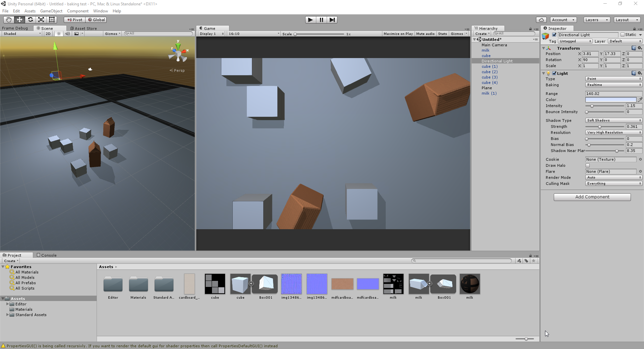Screen dimensions: 644x349
Task: Open the Layout dropdown
Action: click(627, 20)
